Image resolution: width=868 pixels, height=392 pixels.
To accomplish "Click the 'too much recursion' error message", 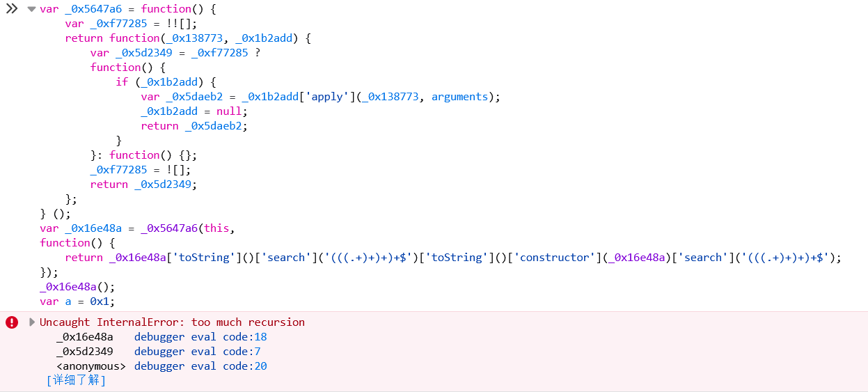I will pyautogui.click(x=248, y=322).
